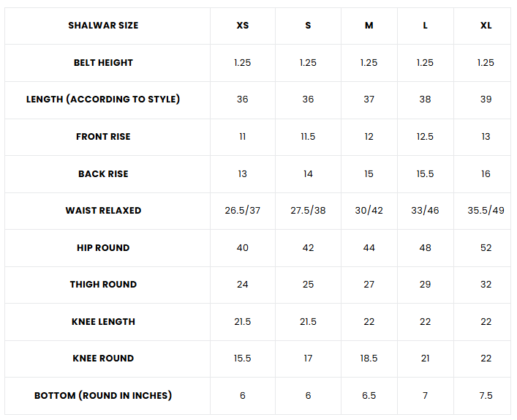Click the FRONT RISE row label
Viewport: 517px width, 420px height.
pyautogui.click(x=103, y=137)
